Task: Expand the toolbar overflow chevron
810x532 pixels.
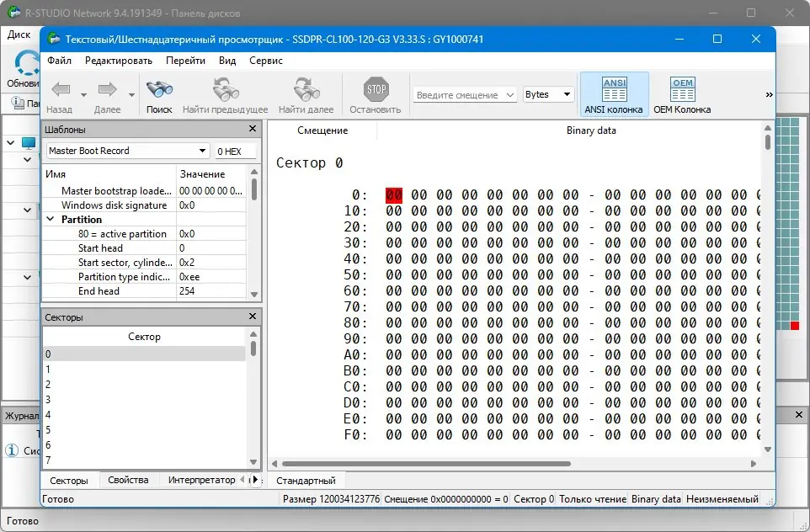Action: coord(770,94)
